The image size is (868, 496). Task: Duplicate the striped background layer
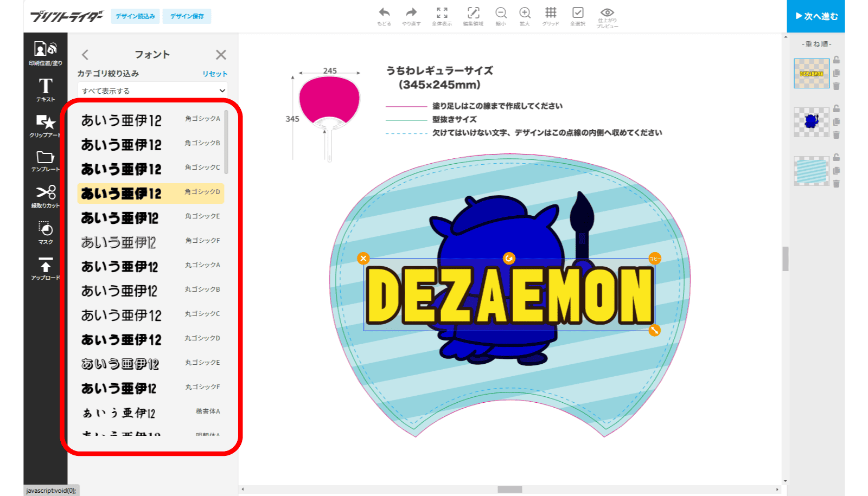[837, 170]
